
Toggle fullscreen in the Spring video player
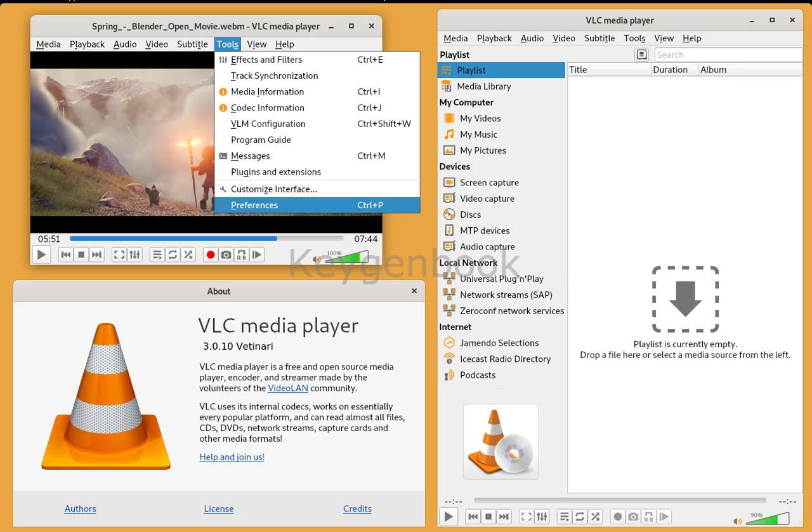point(119,255)
